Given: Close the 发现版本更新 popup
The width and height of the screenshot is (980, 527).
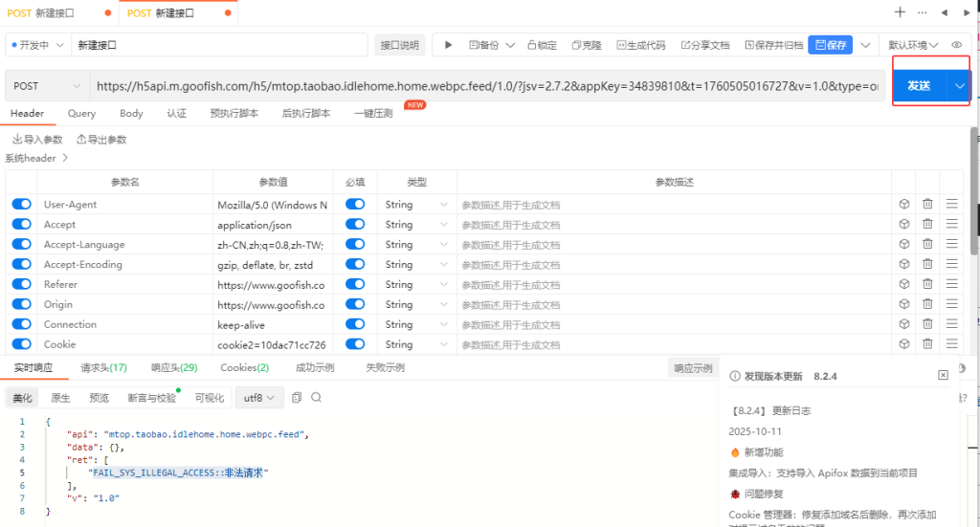Looking at the screenshot, I should coord(943,375).
